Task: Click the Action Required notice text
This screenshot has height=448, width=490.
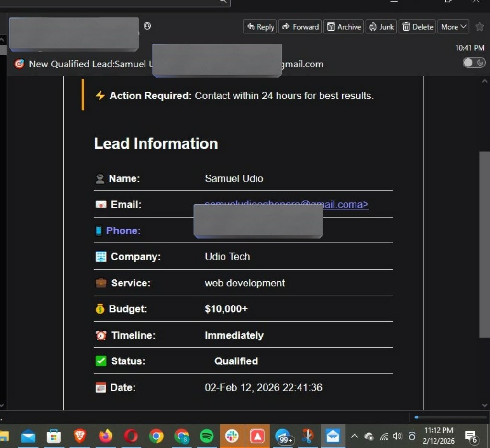Action: click(x=241, y=96)
